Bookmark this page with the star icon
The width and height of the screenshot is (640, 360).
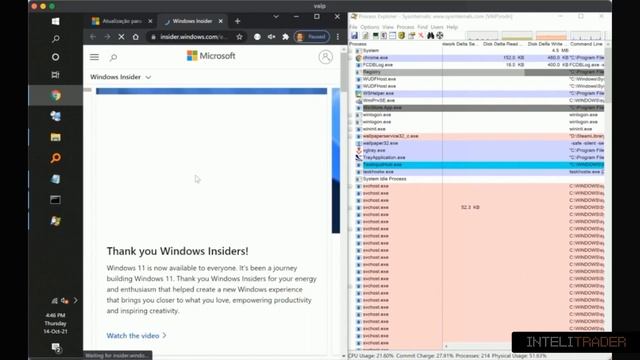239,37
